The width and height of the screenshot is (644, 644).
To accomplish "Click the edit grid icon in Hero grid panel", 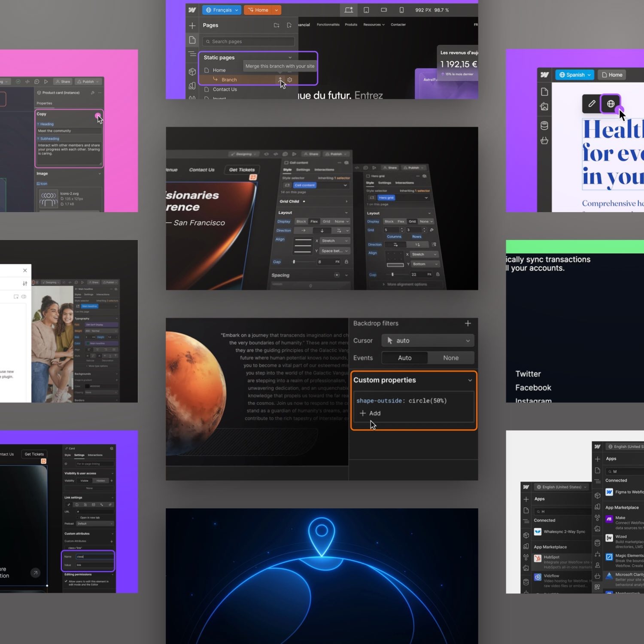I will tap(432, 230).
